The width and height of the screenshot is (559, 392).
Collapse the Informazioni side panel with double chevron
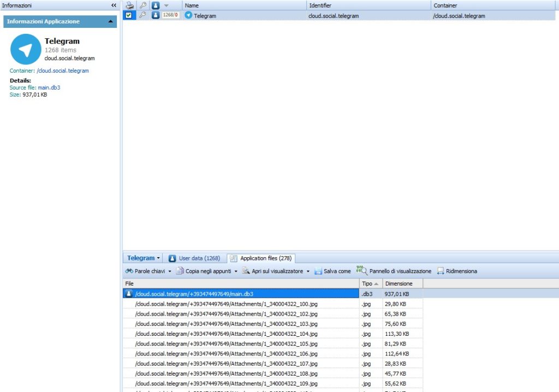[x=114, y=5]
